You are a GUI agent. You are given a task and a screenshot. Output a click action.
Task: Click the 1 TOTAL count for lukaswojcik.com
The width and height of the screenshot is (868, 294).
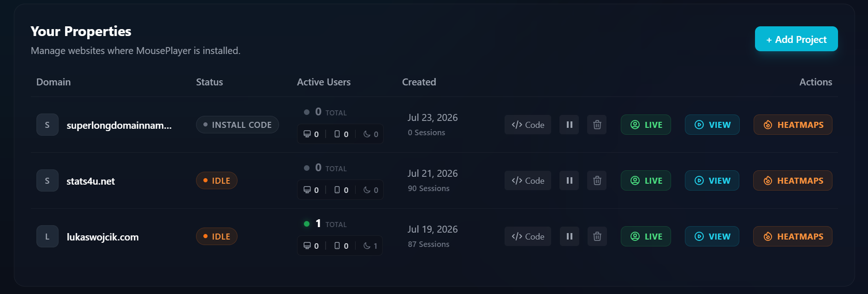tap(331, 224)
